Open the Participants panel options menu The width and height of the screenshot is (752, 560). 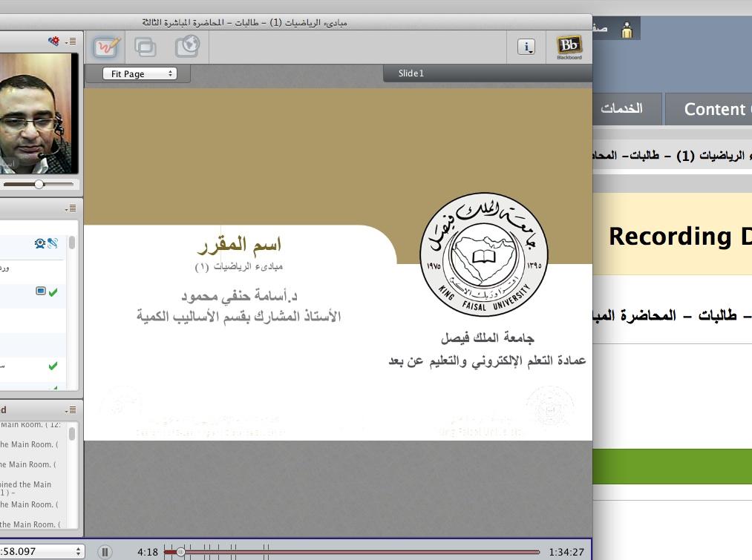click(71, 208)
